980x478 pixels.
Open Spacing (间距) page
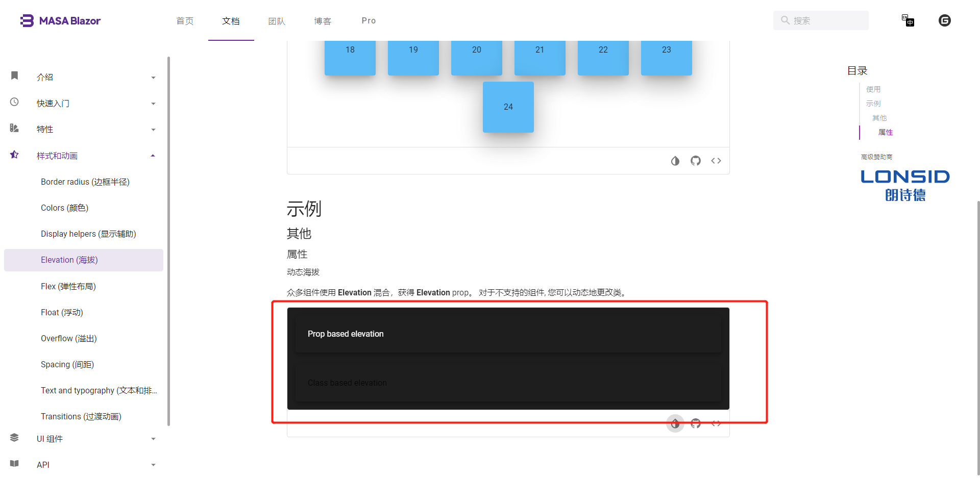(84, 365)
